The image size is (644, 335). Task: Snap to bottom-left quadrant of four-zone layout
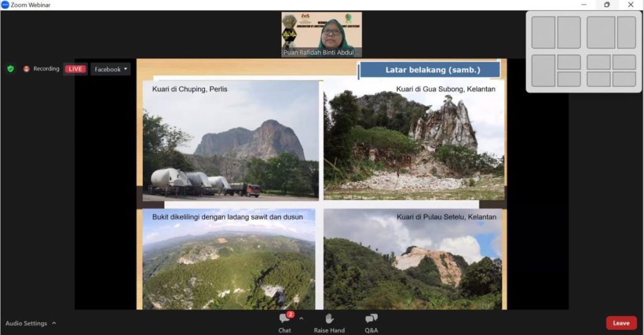click(x=599, y=79)
